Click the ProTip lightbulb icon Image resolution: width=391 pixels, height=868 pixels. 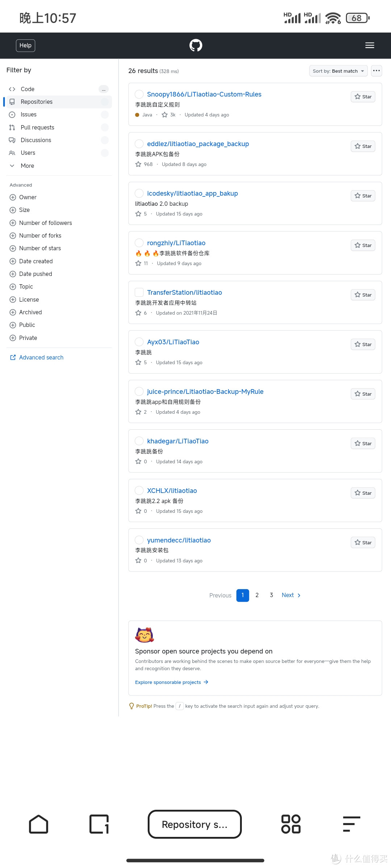tap(131, 706)
